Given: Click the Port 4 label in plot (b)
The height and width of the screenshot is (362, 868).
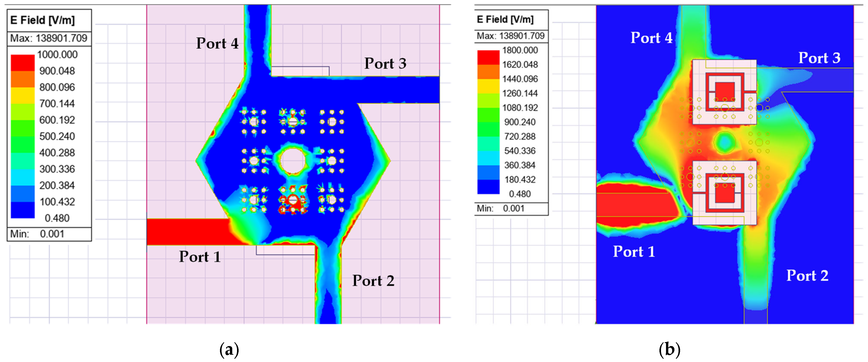Looking at the screenshot, I should click(x=651, y=37).
